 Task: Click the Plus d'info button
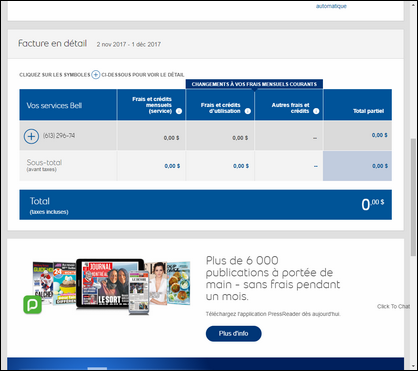pyautogui.click(x=233, y=333)
